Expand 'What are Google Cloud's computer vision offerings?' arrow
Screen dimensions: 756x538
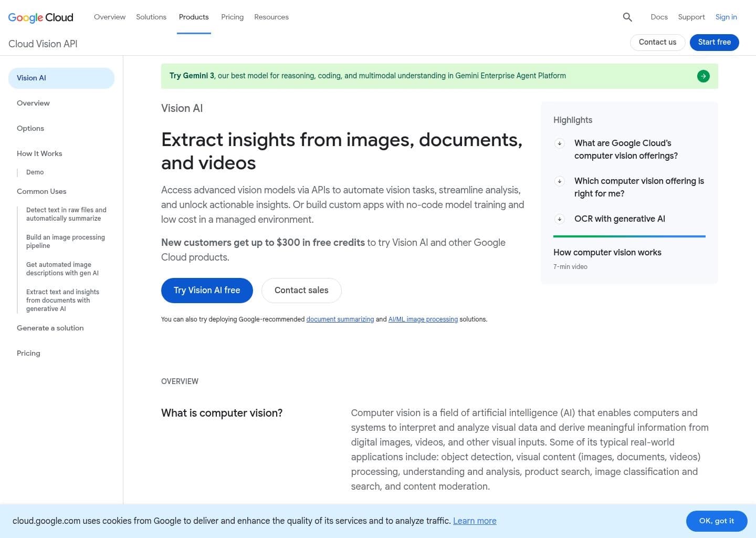pyautogui.click(x=560, y=143)
